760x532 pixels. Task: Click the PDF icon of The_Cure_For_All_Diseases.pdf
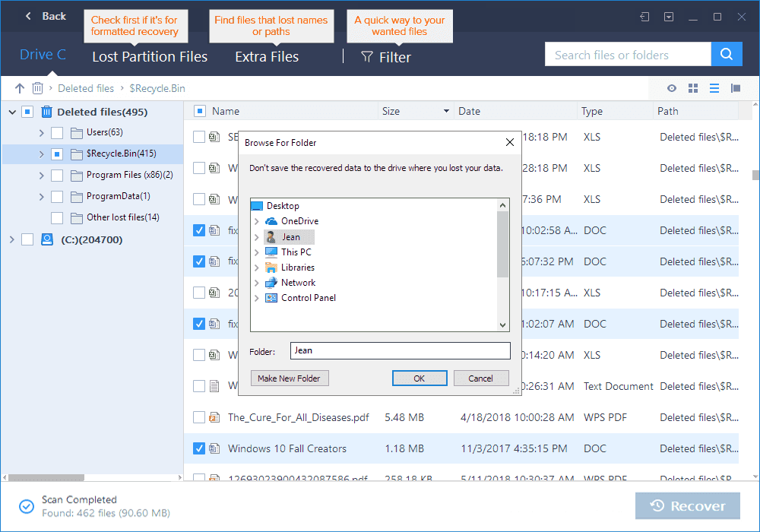pos(214,417)
